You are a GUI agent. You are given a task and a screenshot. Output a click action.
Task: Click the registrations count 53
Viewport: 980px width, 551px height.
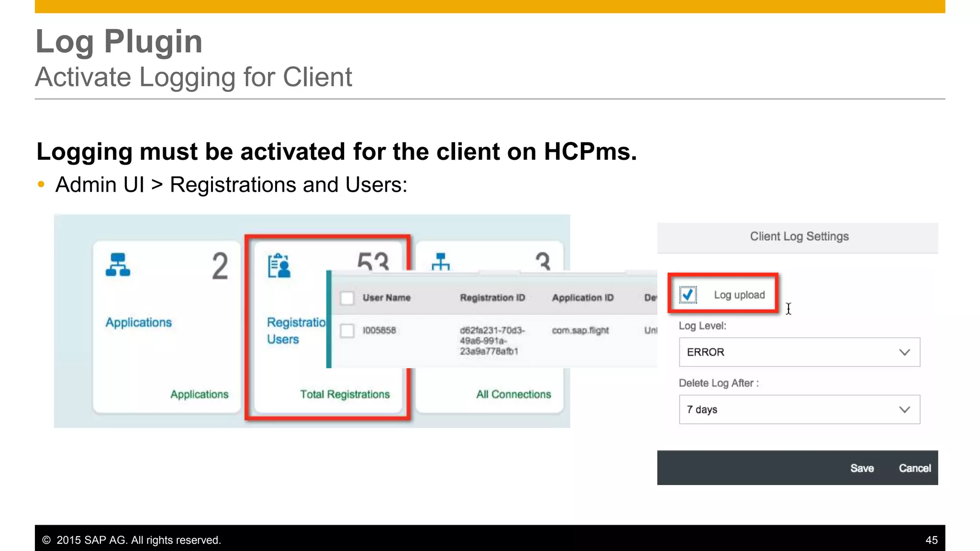[x=373, y=262]
